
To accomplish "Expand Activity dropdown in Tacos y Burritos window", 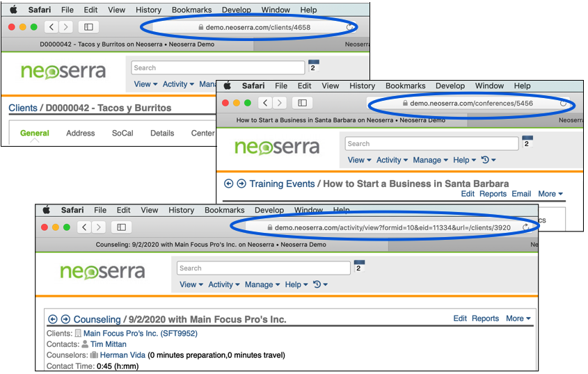I will (x=178, y=84).
